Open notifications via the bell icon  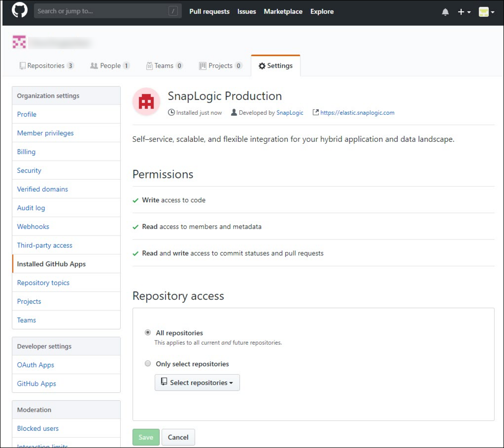(x=446, y=12)
